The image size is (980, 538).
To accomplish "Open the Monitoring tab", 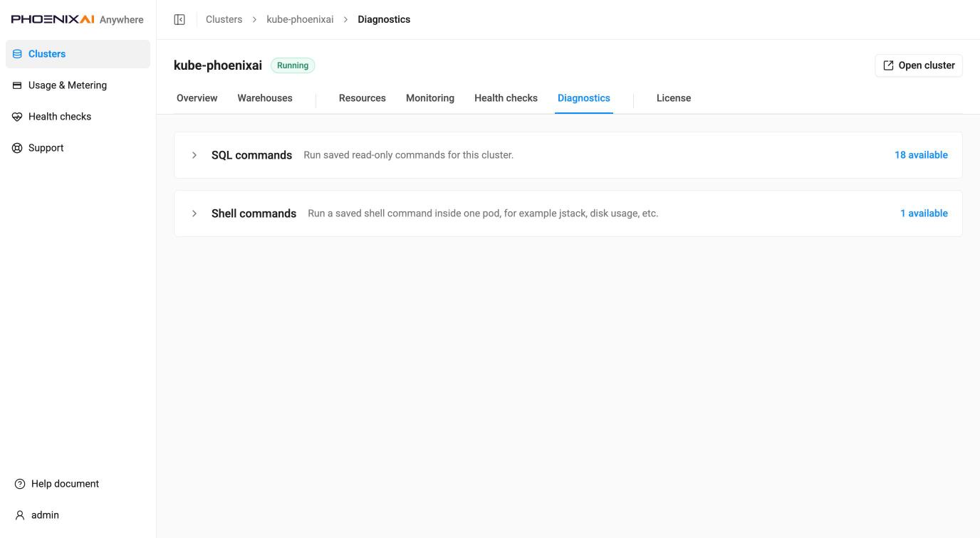I will click(430, 98).
